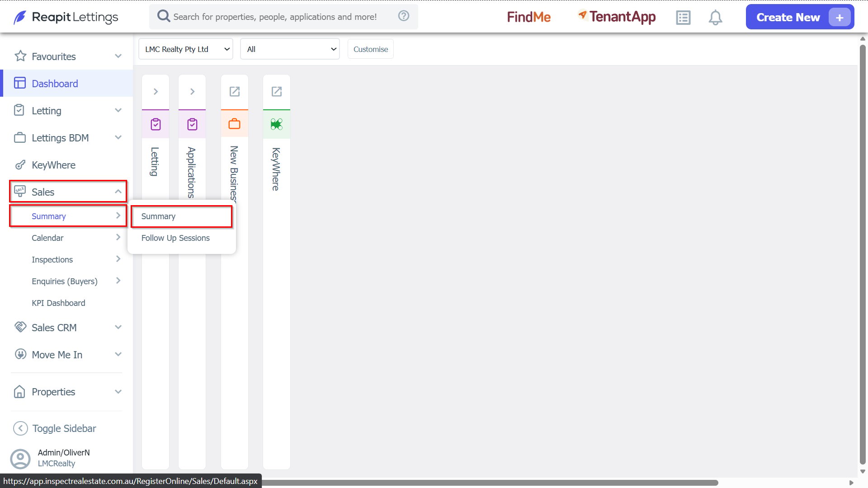This screenshot has width=868, height=488.
Task: Click the user profile avatar icon
Action: point(20,459)
